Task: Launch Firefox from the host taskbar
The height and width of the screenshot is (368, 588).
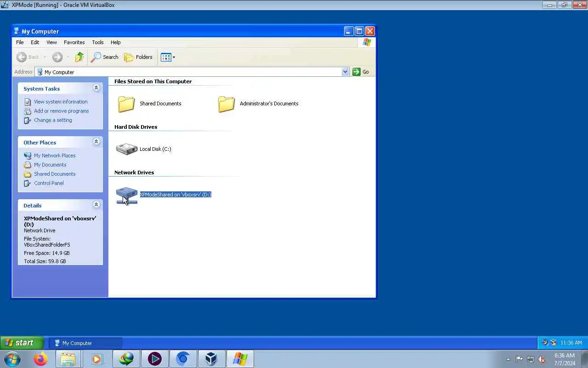Action: tap(40, 359)
